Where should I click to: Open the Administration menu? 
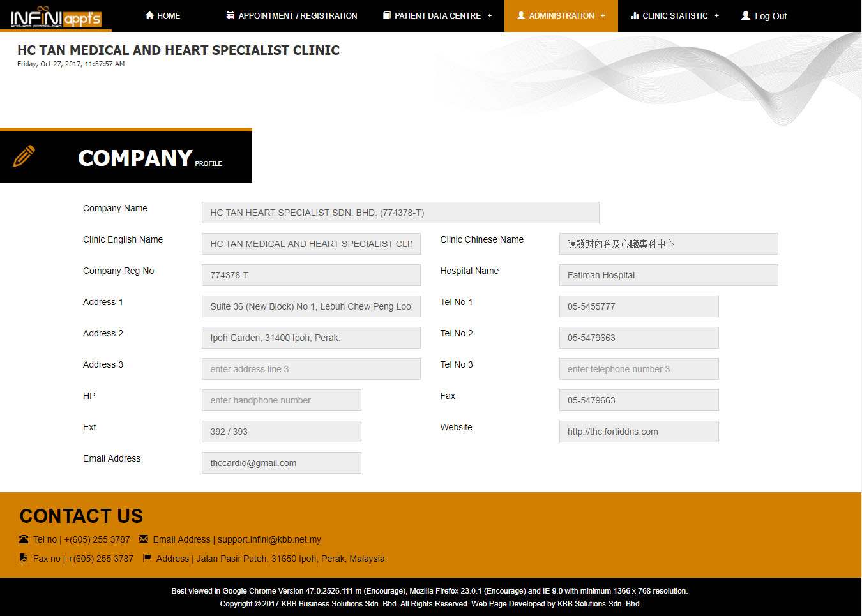pyautogui.click(x=561, y=15)
